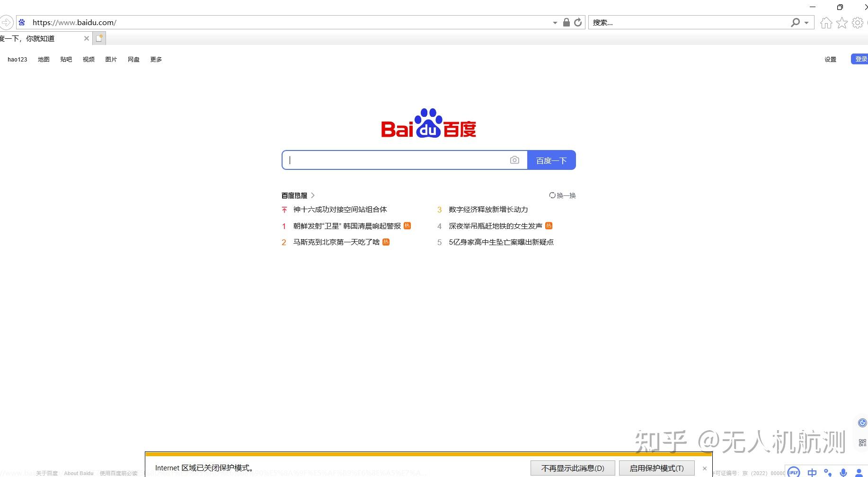Click 不再显示此消息(D) button in notification bar

click(573, 468)
